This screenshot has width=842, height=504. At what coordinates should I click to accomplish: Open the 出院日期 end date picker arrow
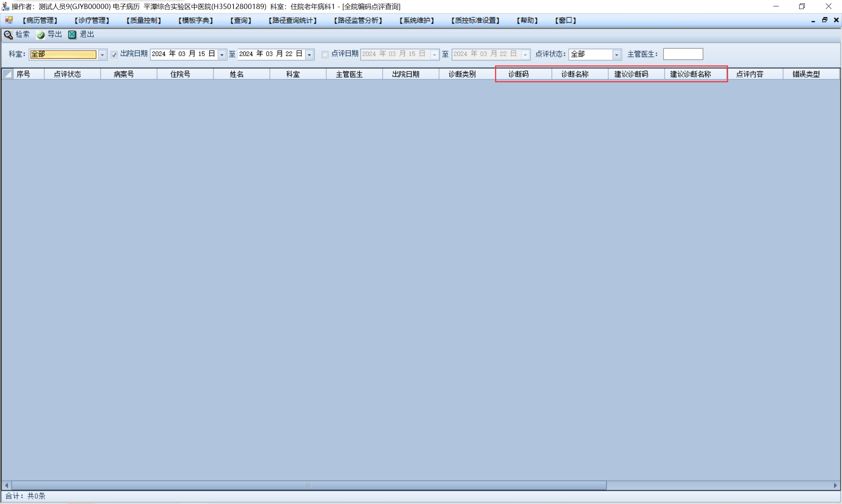point(309,54)
